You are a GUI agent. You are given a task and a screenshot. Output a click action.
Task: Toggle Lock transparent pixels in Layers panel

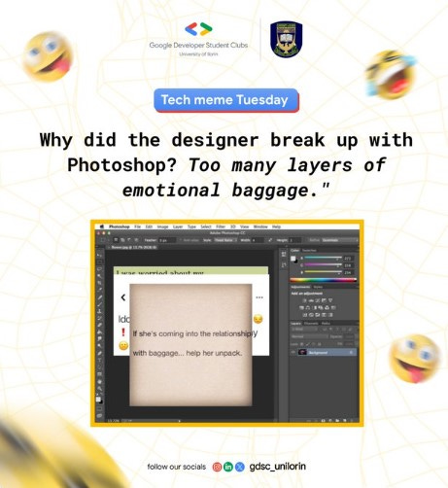tap(302, 344)
